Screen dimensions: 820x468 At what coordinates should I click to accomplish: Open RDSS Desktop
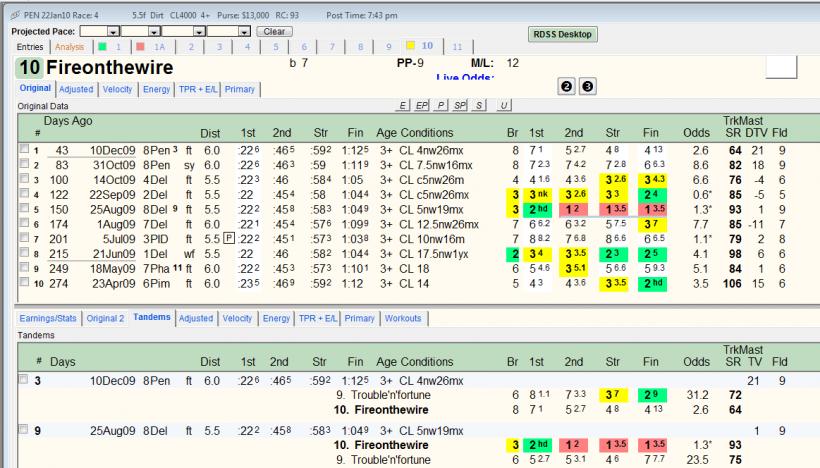(x=562, y=35)
